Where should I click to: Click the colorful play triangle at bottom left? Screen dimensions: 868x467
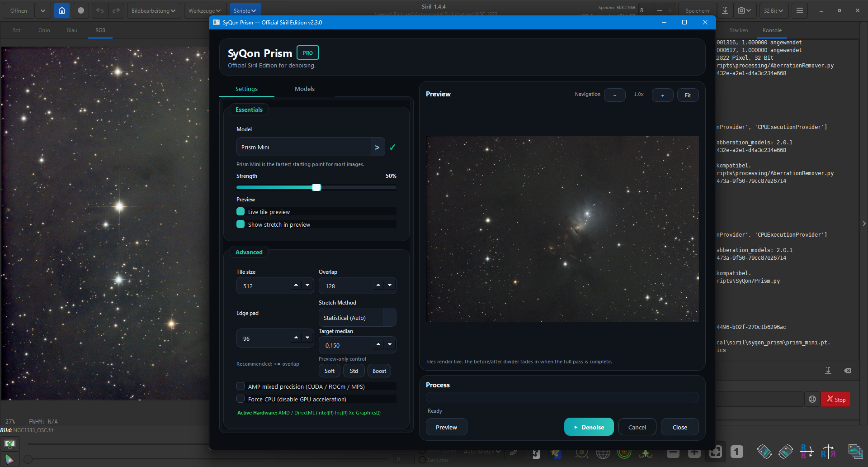[x=9, y=459]
